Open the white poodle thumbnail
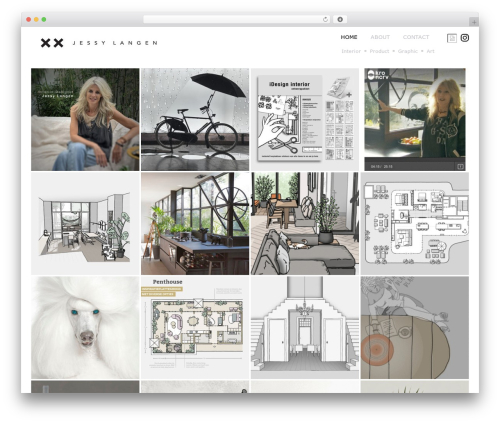 pyautogui.click(x=85, y=327)
